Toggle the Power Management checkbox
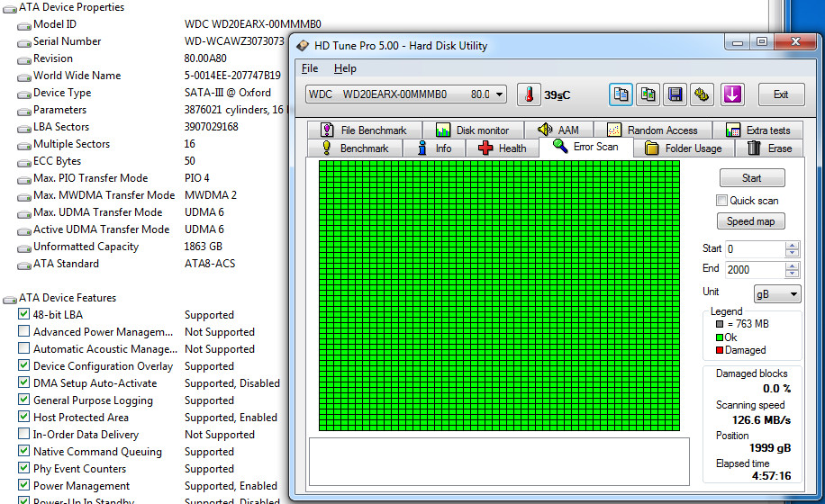 coord(23,485)
